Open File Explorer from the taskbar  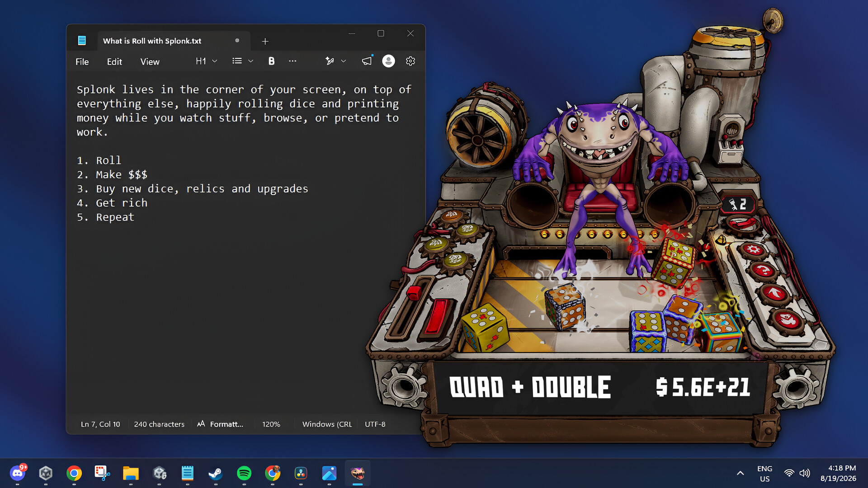pos(131,473)
